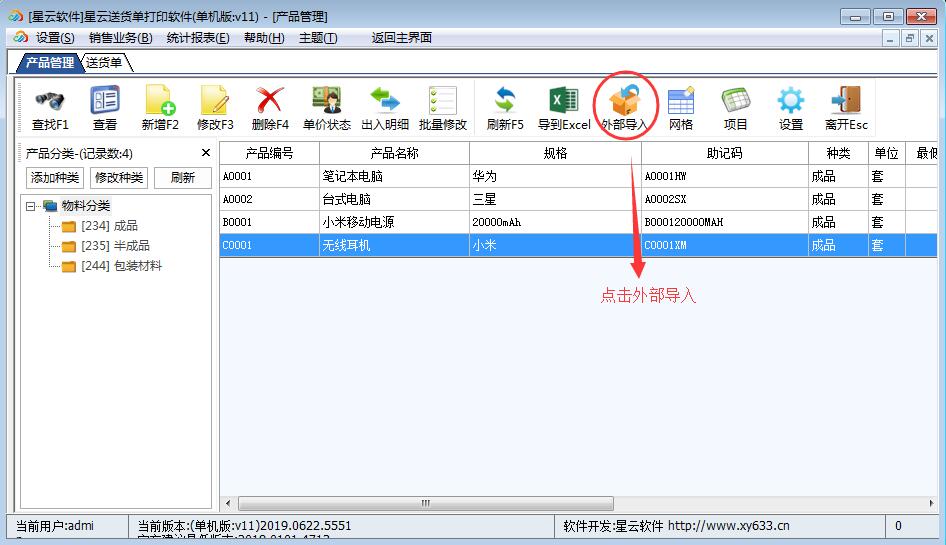Open the 销售业务(B) menu
Image resolution: width=946 pixels, height=545 pixels.
click(x=120, y=38)
